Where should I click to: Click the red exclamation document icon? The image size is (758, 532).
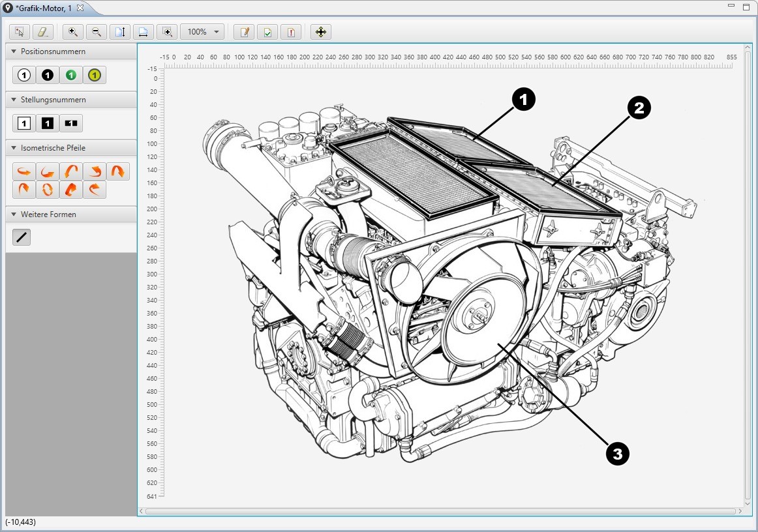[291, 32]
